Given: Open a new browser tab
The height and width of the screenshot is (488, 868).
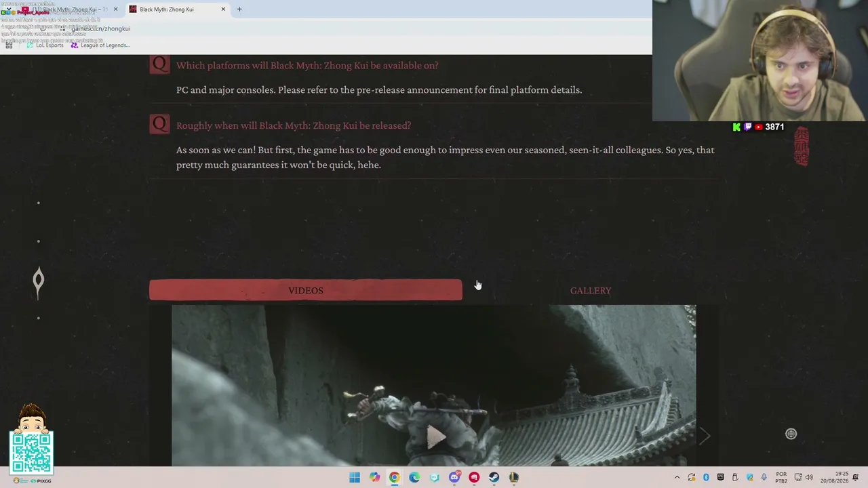Looking at the screenshot, I should tap(239, 9).
